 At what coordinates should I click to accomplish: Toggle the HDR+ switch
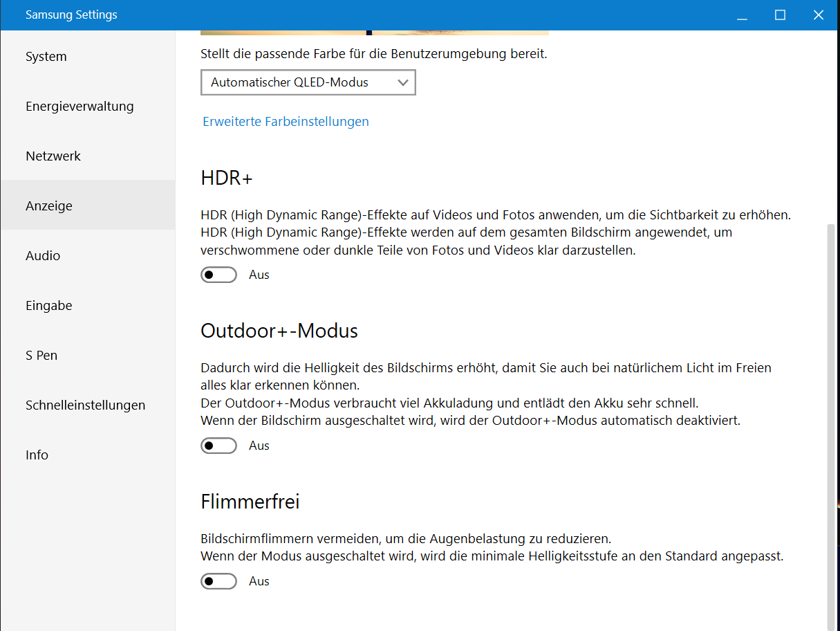tap(218, 275)
